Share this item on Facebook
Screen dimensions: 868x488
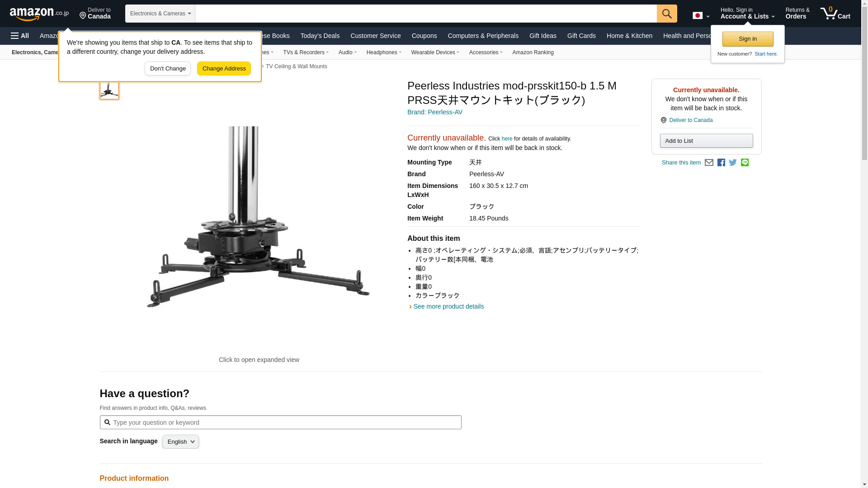pos(721,163)
